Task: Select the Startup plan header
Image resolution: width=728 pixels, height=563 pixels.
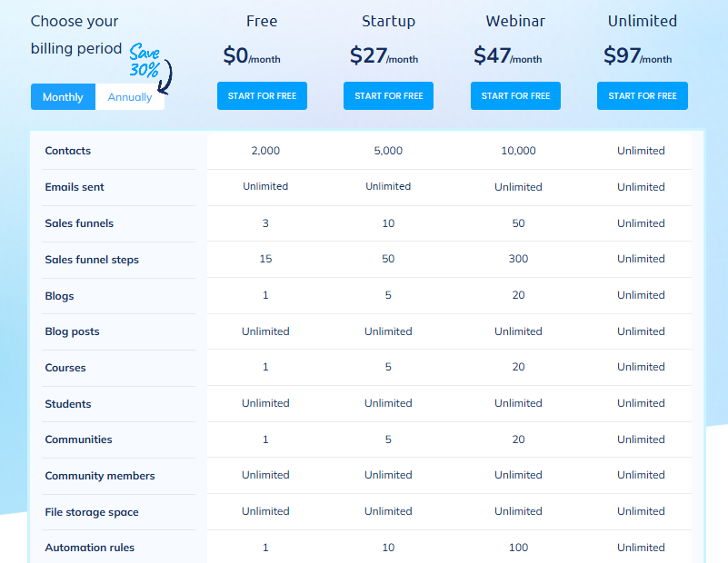Action: coord(388,20)
